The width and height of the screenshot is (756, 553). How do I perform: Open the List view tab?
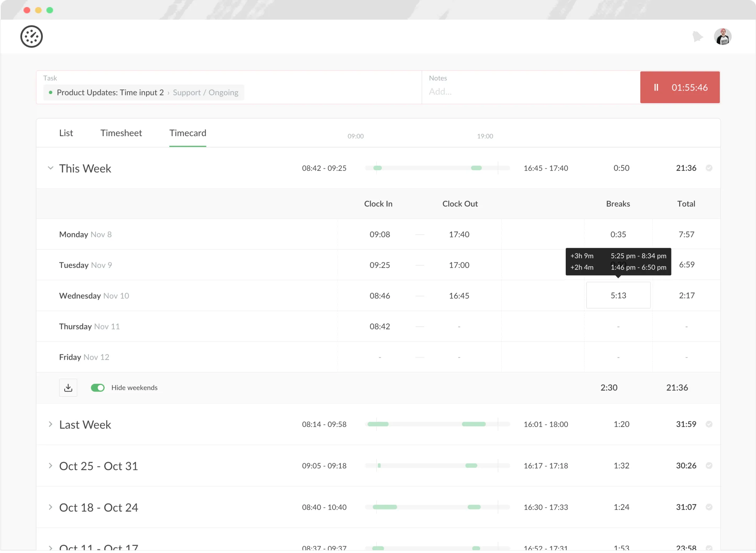tap(66, 133)
